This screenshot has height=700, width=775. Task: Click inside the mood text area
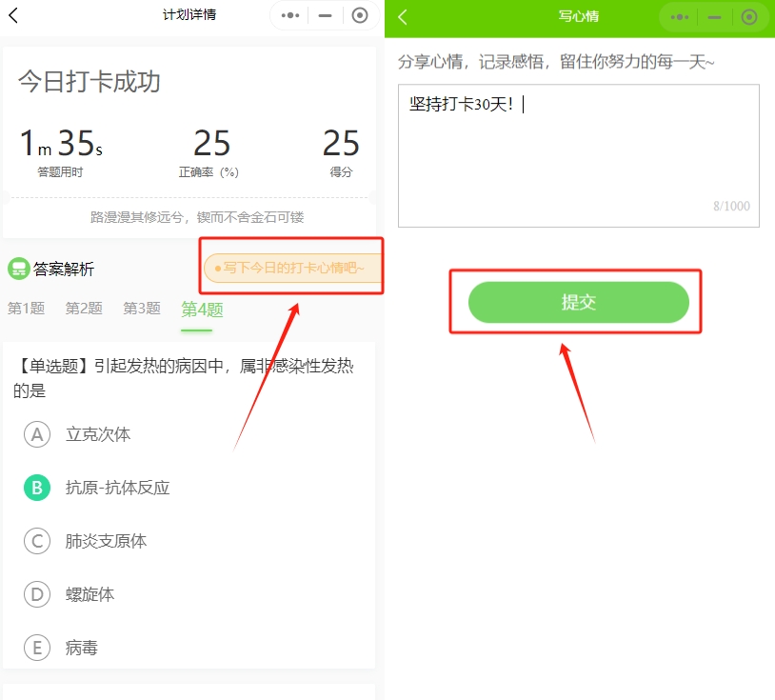(x=578, y=157)
